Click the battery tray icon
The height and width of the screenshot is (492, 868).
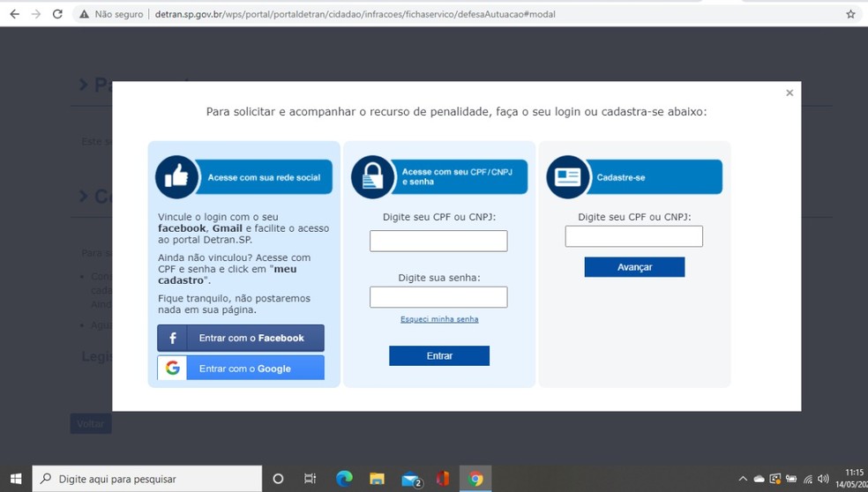tap(791, 479)
